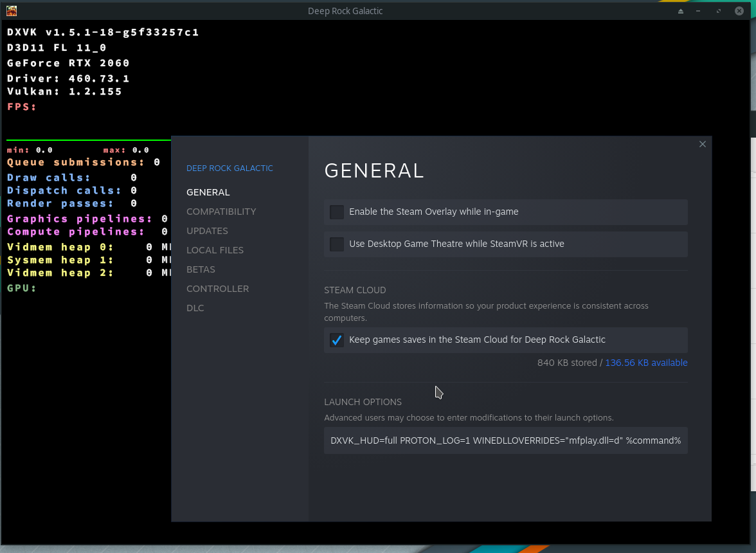Click the Sysmem heap 1 HUD line
756x553 pixels.
point(89,260)
